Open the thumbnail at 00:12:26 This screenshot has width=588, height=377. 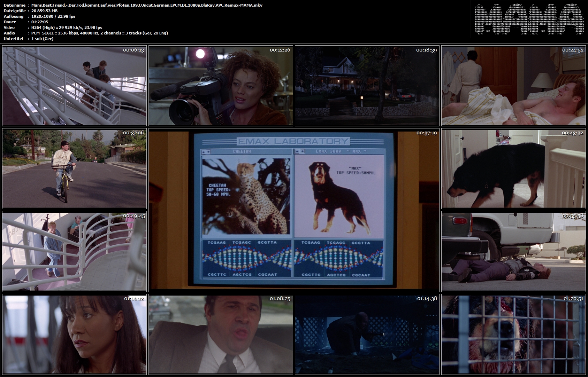pyautogui.click(x=221, y=86)
